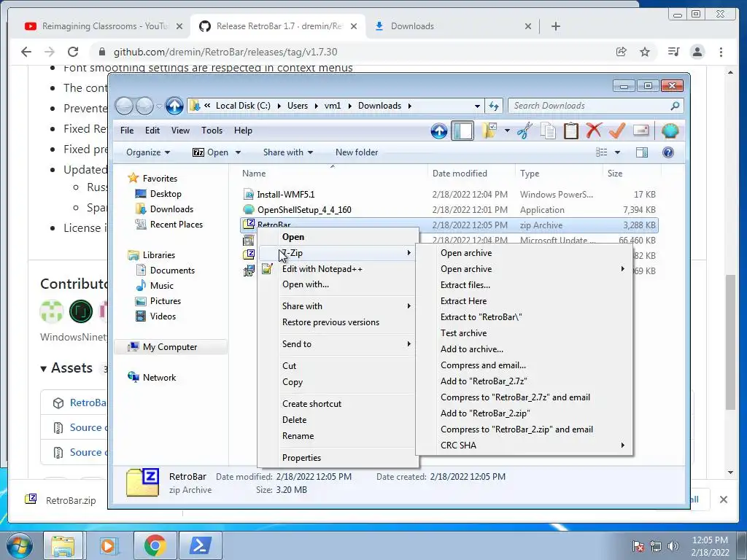747x560 pixels.
Task: Open PowerShell from the taskbar
Action: (200, 545)
